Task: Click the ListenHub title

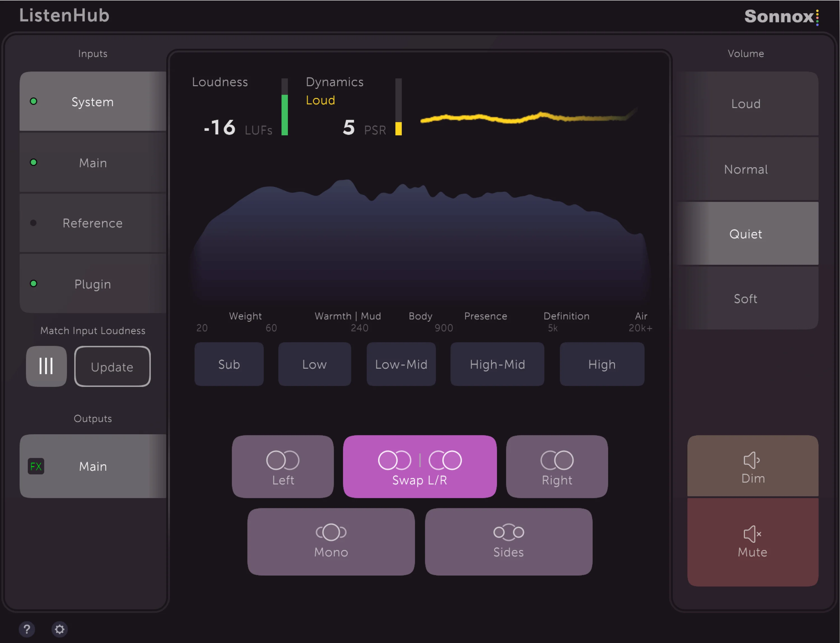Action: pyautogui.click(x=64, y=16)
